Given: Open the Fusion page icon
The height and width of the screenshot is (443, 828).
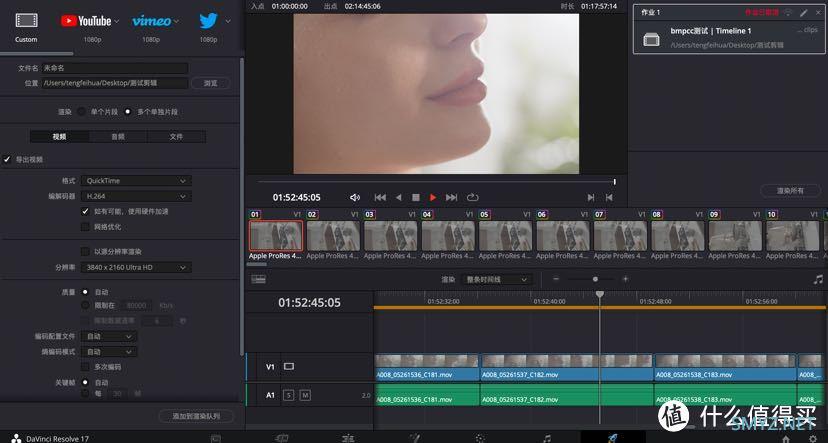Looking at the screenshot, I should pos(415,438).
